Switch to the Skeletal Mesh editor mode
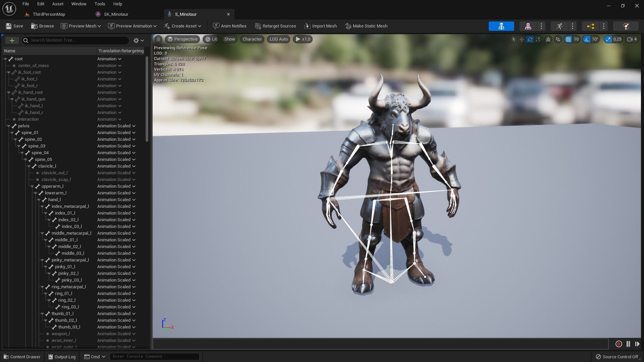644x362 pixels. pyautogui.click(x=528, y=26)
